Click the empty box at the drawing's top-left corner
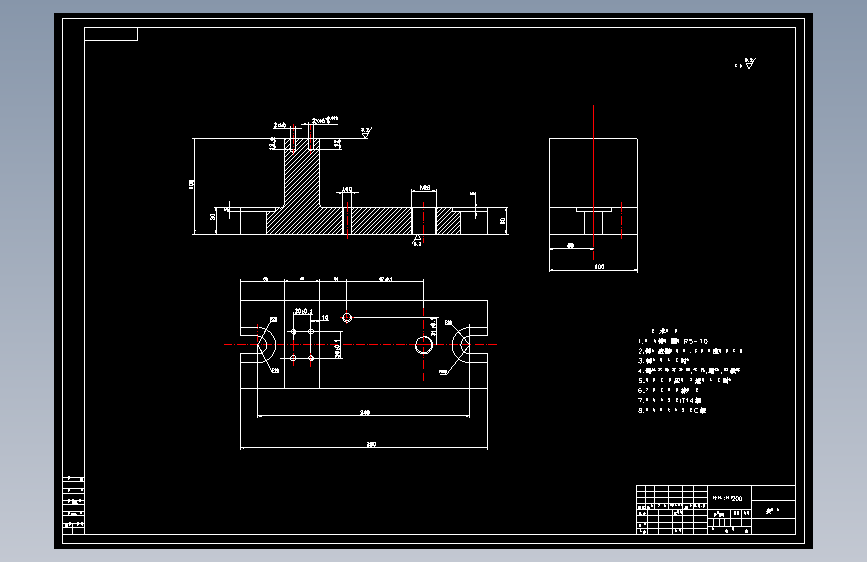This screenshot has height=562, width=867. (111, 34)
